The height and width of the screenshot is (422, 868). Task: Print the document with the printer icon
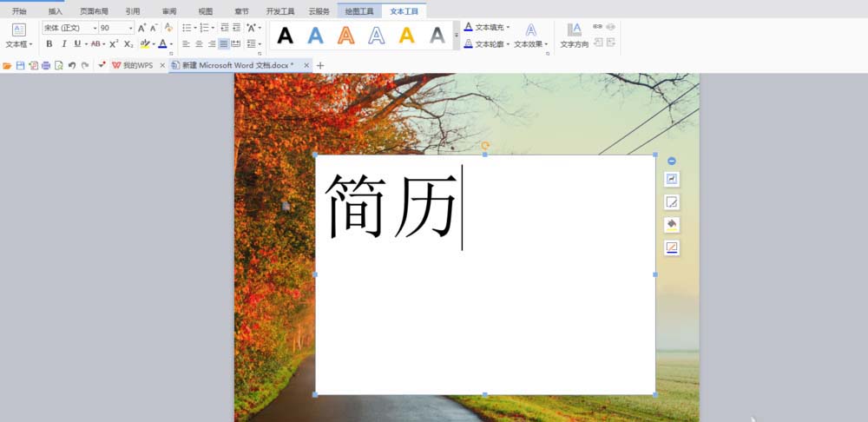[x=46, y=65]
